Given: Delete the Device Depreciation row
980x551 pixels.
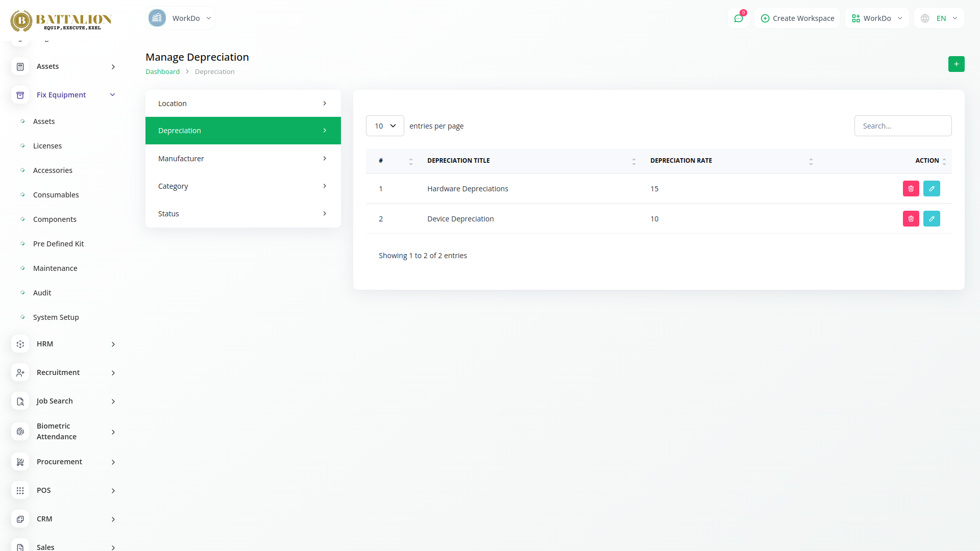Looking at the screenshot, I should pos(911,219).
